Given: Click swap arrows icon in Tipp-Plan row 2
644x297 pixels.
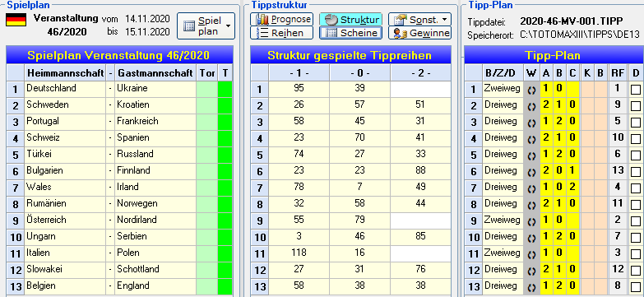Looking at the screenshot, I should pos(531,106).
